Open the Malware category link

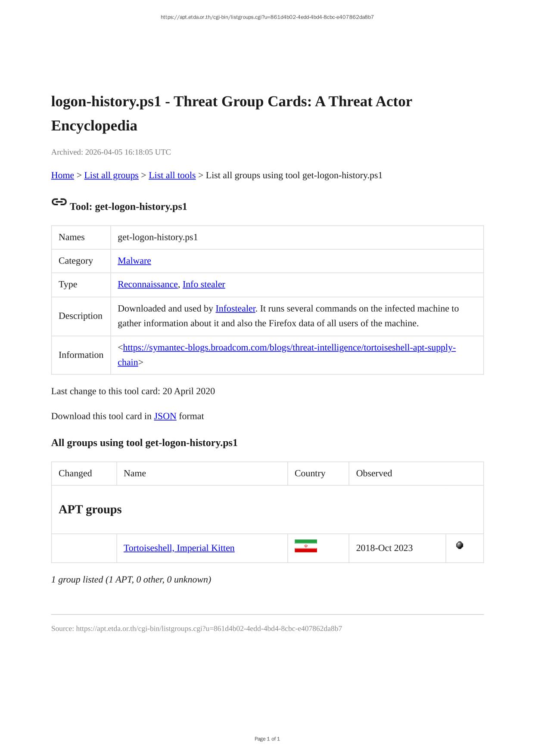[134, 261]
